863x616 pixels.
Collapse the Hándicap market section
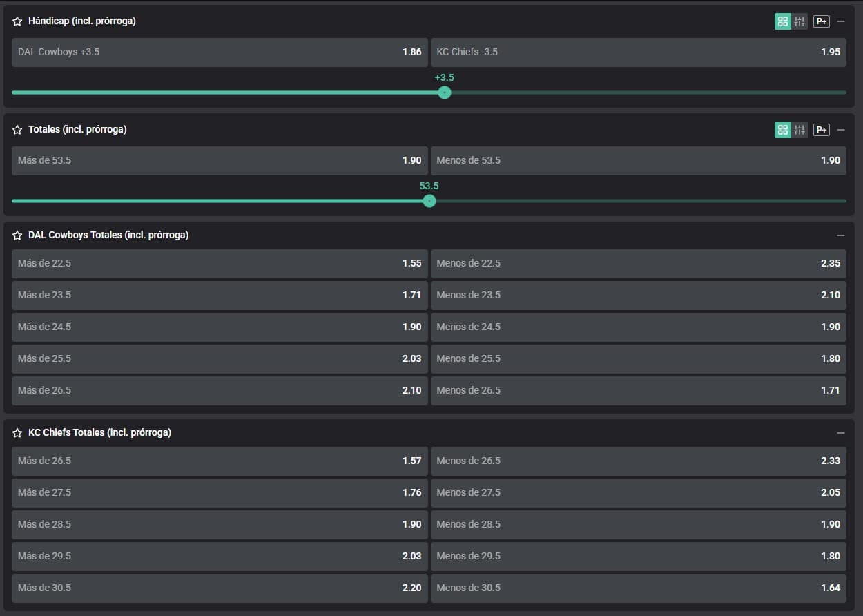click(x=840, y=21)
